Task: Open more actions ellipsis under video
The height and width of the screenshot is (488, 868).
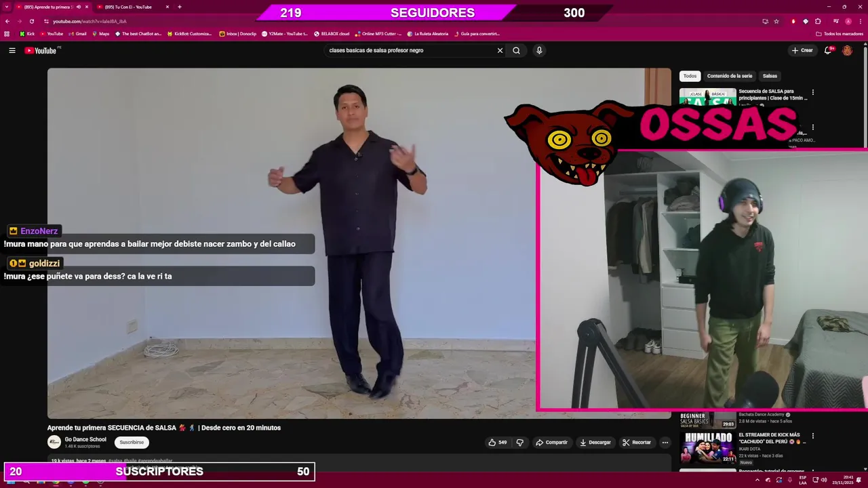Action: point(665,443)
